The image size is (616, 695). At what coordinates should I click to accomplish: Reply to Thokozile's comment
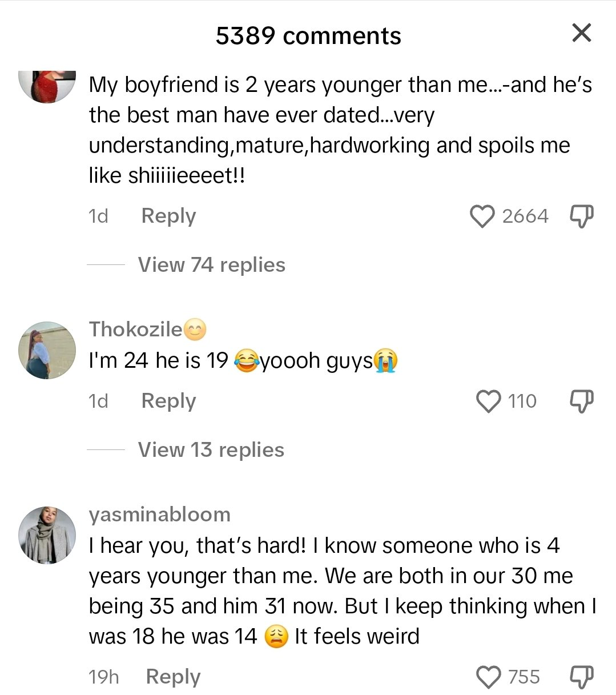pyautogui.click(x=168, y=401)
